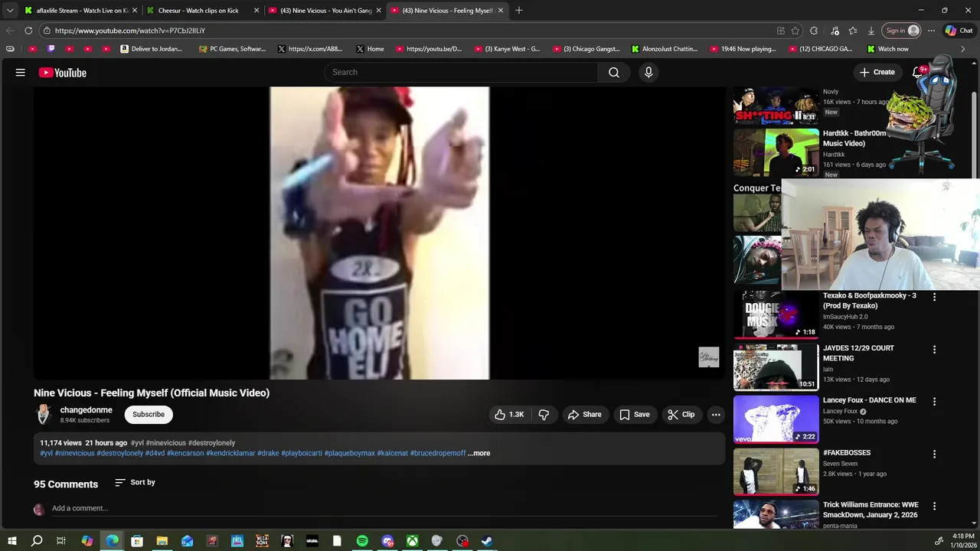Viewport: 980px width, 551px height.
Task: Open browser media control music icon
Action: click(x=835, y=31)
